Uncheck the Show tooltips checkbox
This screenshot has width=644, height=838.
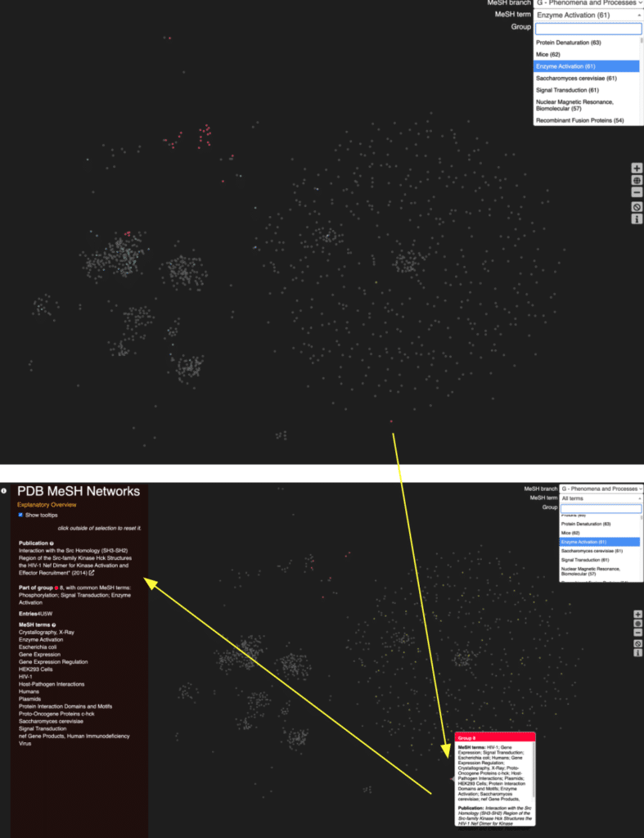tap(20, 515)
